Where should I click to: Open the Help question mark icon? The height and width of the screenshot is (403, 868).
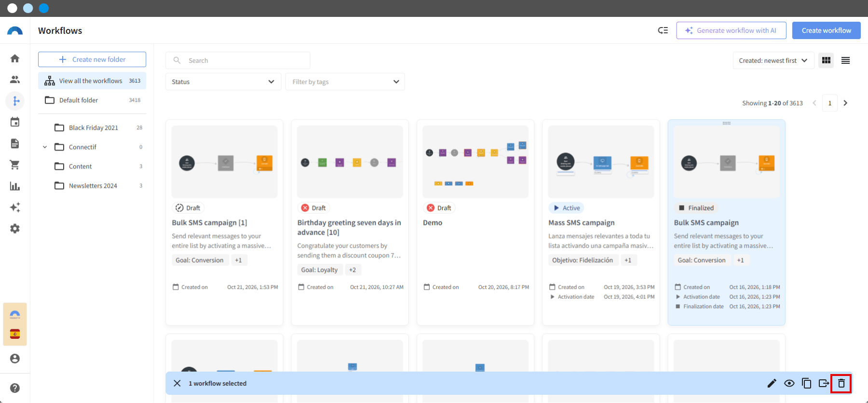coord(15,388)
